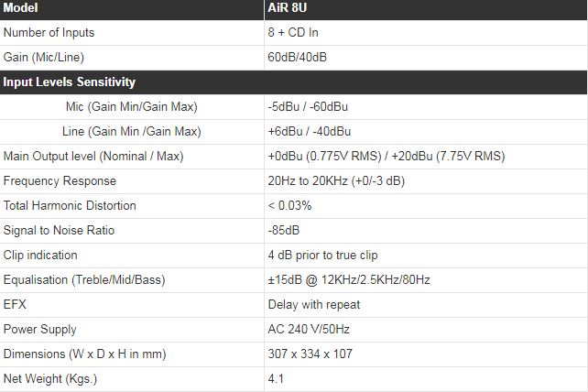Select the "-85dB" signal to noise value
588x392 pixels.
pyautogui.click(x=283, y=230)
